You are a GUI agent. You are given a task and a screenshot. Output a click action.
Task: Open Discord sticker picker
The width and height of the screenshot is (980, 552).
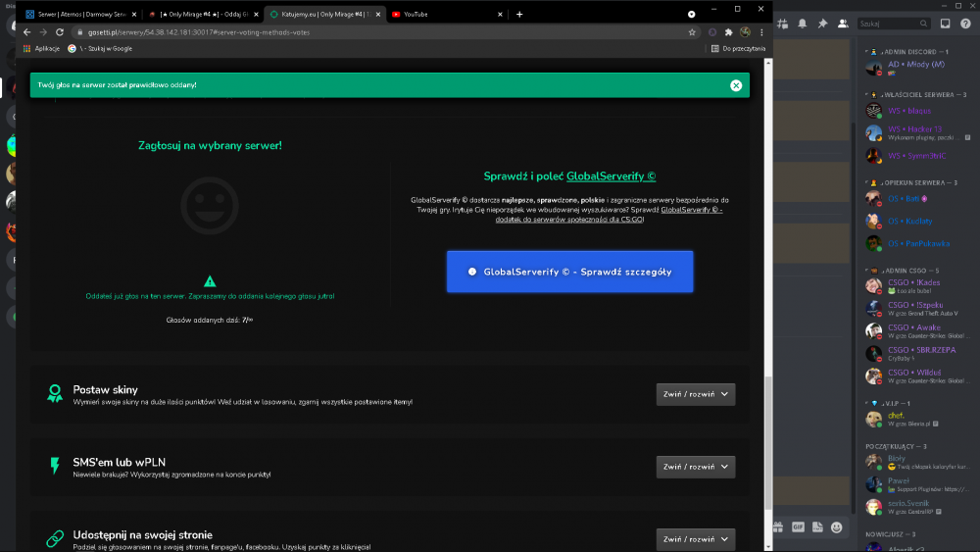[817, 527]
